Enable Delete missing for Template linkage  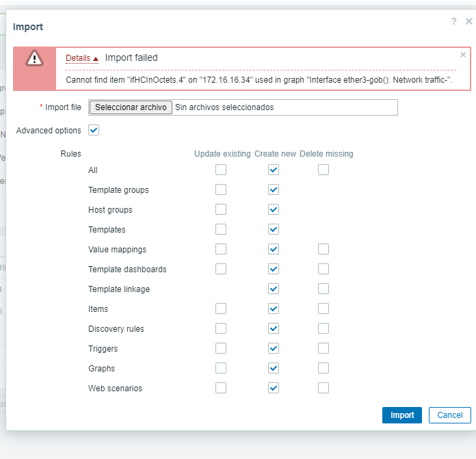(323, 289)
